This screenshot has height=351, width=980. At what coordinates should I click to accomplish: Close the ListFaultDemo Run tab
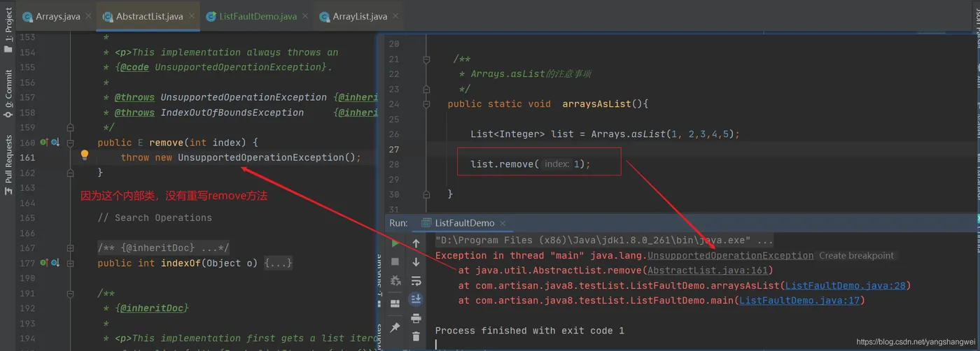tap(501, 223)
